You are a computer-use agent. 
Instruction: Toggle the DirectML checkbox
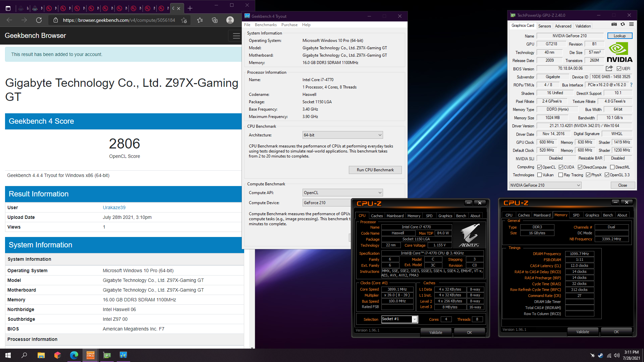tap(612, 167)
